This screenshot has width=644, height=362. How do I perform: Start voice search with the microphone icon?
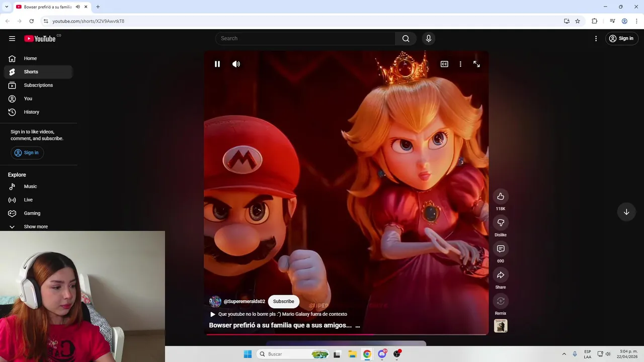[429, 39]
